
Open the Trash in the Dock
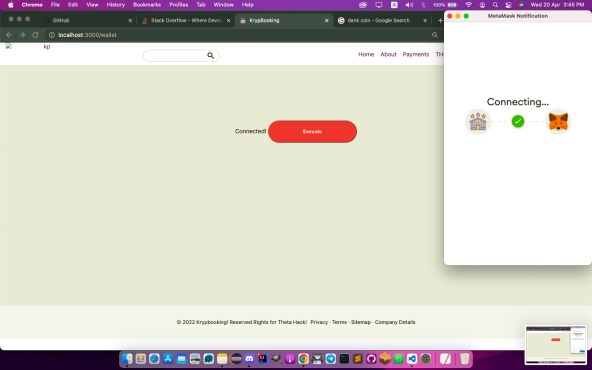click(x=465, y=358)
